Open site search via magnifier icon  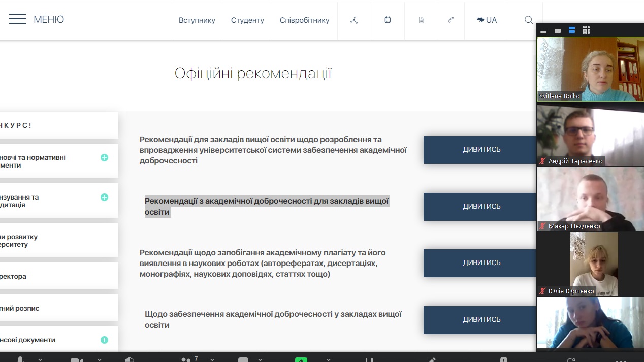(x=529, y=20)
